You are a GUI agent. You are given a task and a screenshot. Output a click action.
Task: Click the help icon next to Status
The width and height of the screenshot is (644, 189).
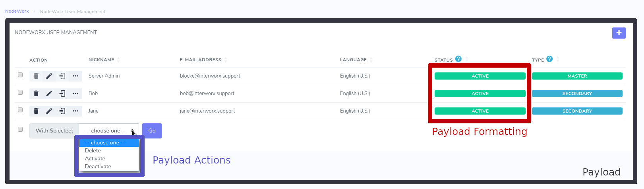458,59
